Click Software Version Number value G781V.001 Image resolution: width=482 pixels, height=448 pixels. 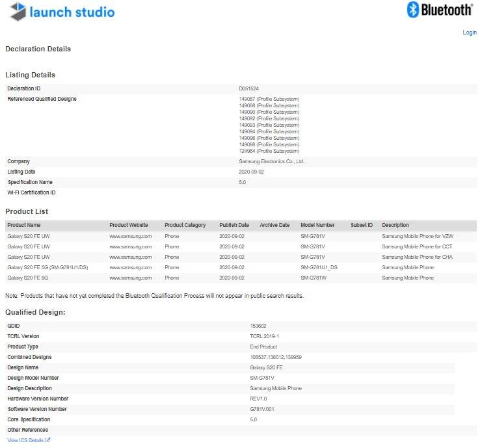(x=262, y=409)
